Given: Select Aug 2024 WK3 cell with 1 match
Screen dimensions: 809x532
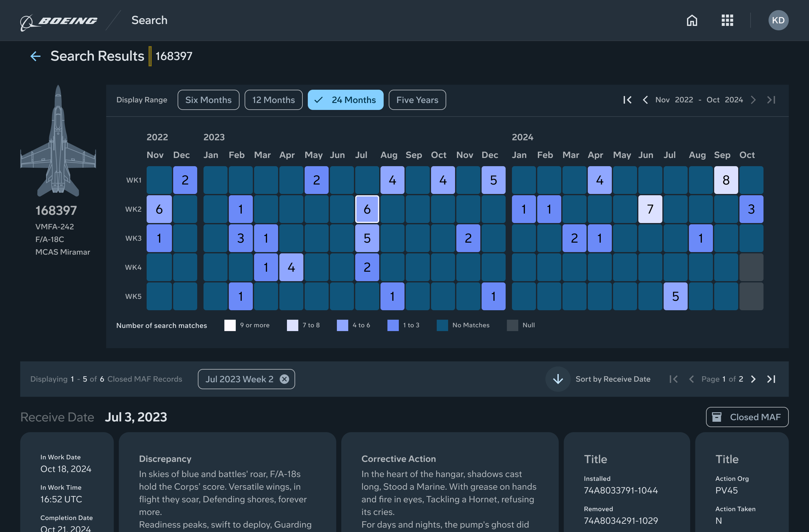Looking at the screenshot, I should pos(701,238).
